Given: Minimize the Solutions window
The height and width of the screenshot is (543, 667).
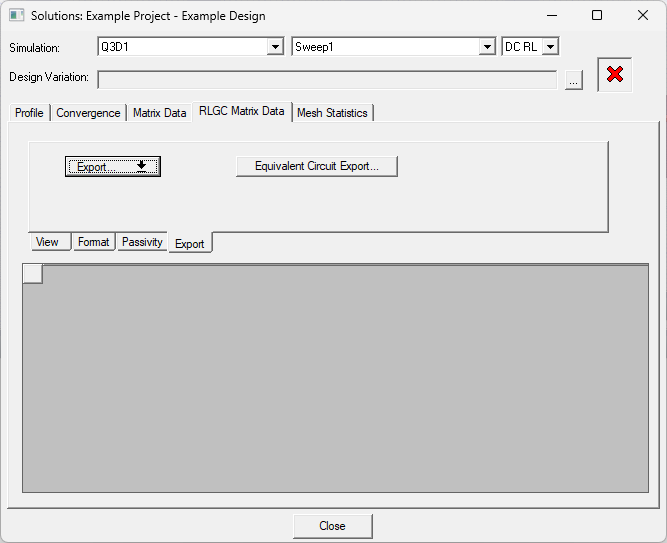Looking at the screenshot, I should 552,15.
